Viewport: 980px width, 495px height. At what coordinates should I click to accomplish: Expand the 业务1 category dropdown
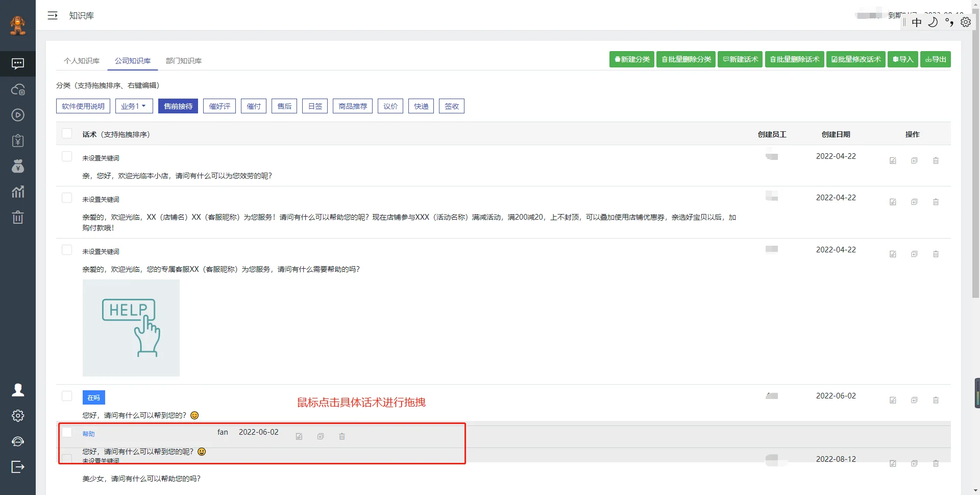tap(134, 106)
